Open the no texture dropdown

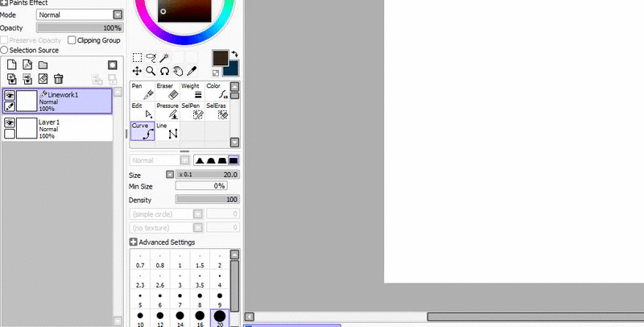tap(197, 228)
